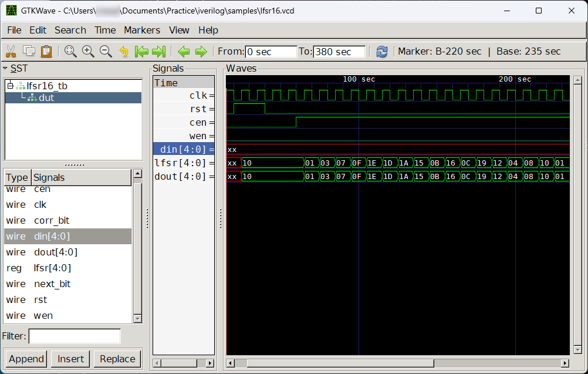
Task: Click the wave horizontal scrollbar thumb
Action: 340,363
